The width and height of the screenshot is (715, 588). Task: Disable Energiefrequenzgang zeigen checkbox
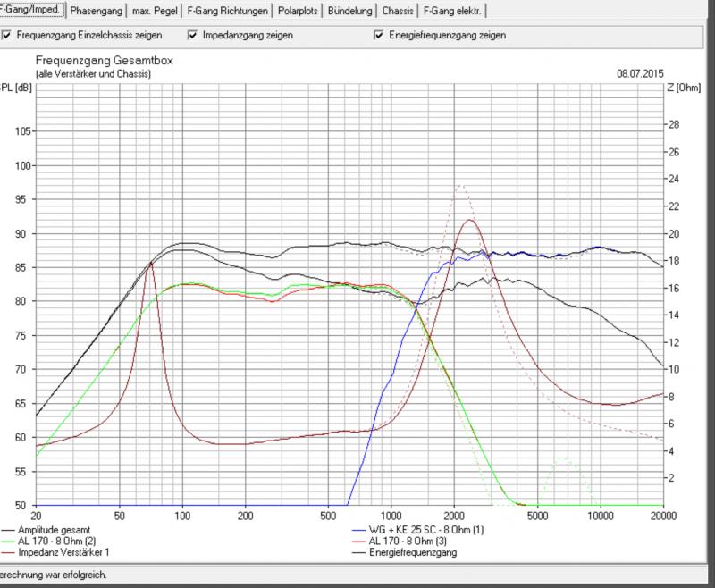[380, 37]
